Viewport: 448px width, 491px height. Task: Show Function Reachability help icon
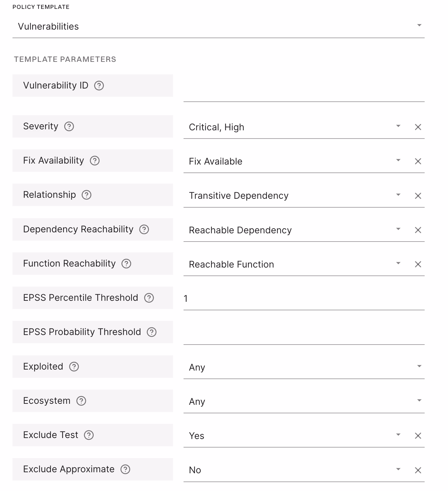[x=126, y=264]
